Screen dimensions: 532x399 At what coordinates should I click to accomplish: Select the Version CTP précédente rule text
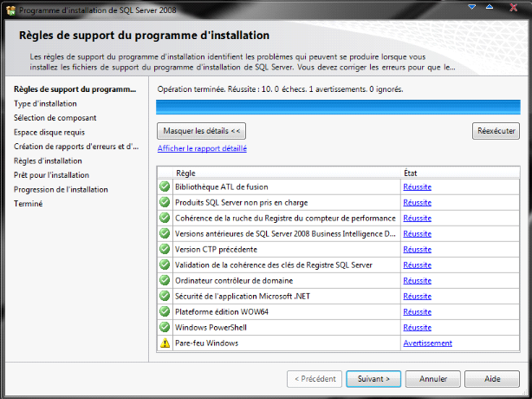(216, 249)
